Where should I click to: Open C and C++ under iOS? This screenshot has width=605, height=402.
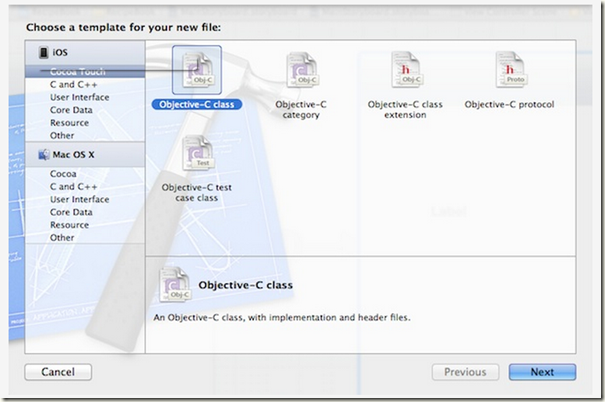click(73, 84)
